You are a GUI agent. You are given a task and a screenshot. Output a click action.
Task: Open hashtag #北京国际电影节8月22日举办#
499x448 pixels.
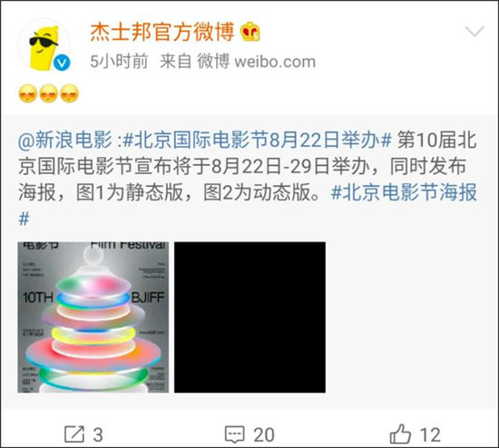pyautogui.click(x=257, y=140)
